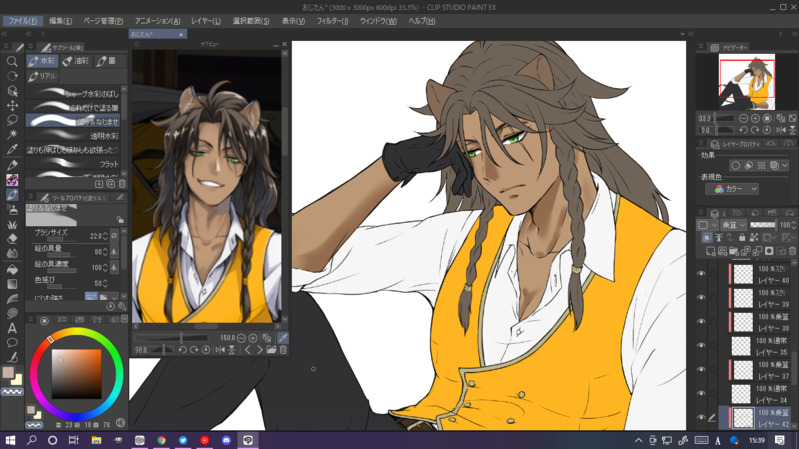
Task: Select the Balloon tool
Action: click(x=12, y=342)
